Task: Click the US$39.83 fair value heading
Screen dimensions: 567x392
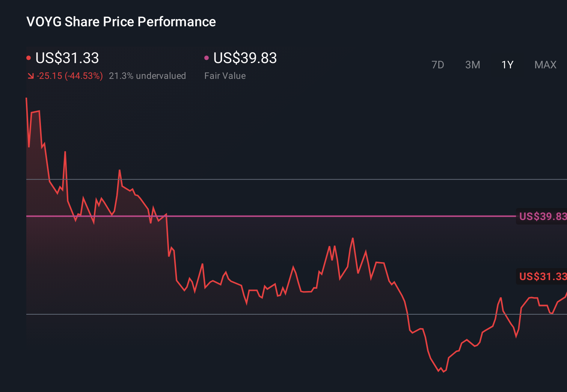Action: [245, 58]
